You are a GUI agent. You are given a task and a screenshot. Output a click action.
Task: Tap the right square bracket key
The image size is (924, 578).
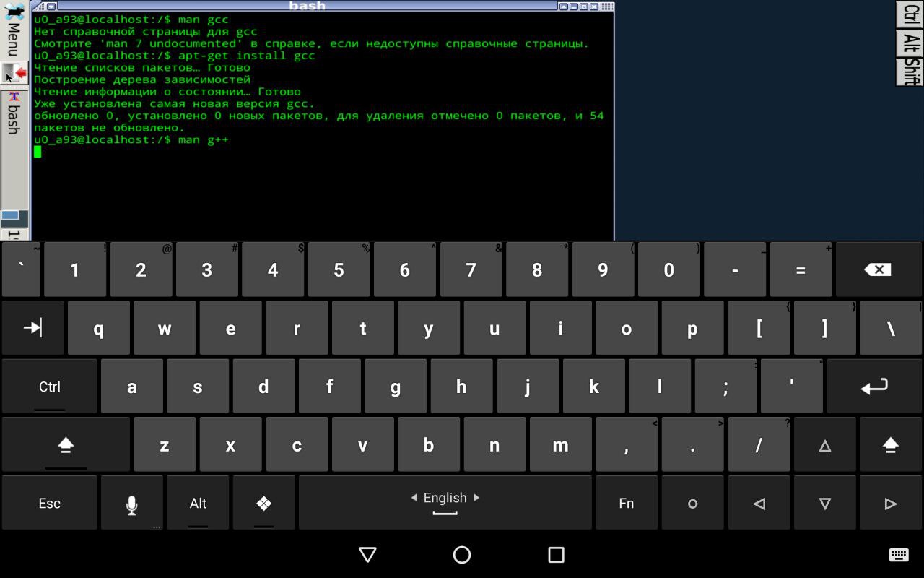click(x=824, y=328)
